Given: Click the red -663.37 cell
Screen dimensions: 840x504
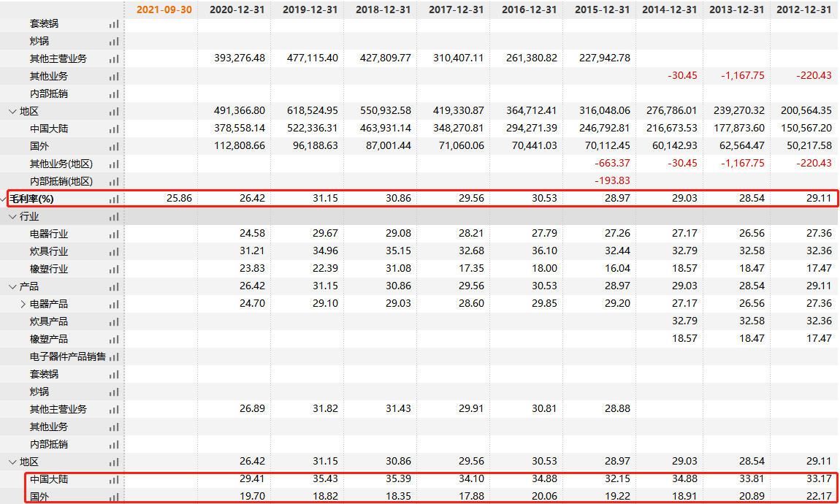Looking at the screenshot, I should [612, 163].
